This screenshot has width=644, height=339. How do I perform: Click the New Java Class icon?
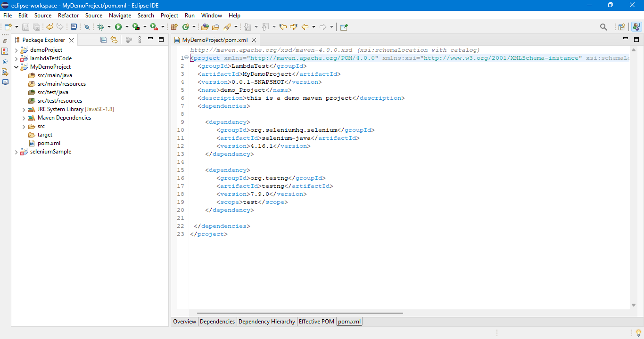click(x=186, y=27)
